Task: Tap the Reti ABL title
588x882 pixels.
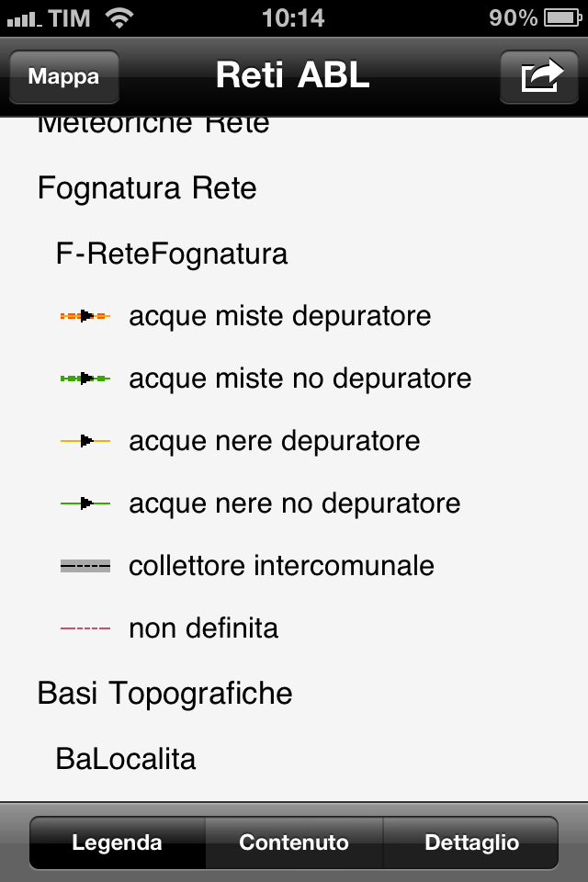Action: click(292, 76)
